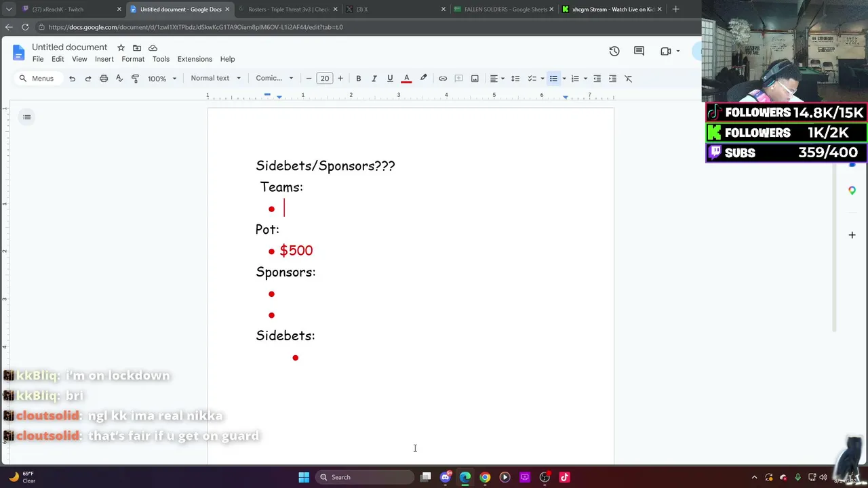Select the Paint format tool

point(135,79)
